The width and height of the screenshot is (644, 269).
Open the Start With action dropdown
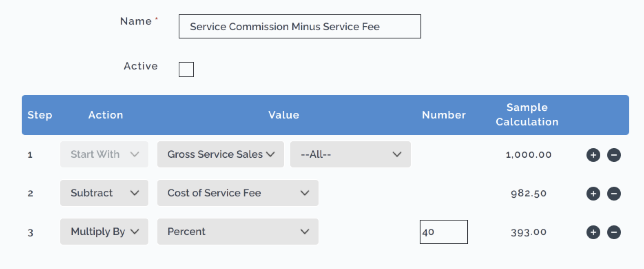click(104, 154)
